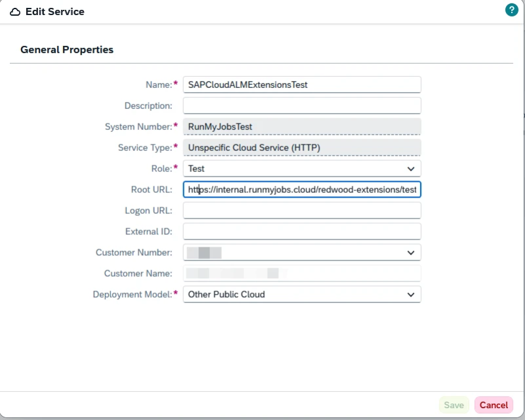Click the help question mark icon
525x420 pixels.
click(511, 10)
